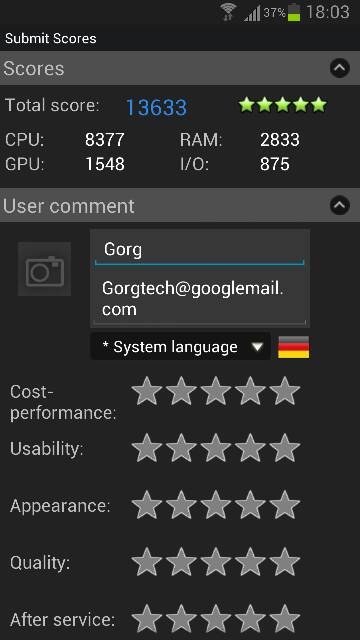Tap the camera photo placeholder icon
The image size is (360, 640).
click(44, 269)
